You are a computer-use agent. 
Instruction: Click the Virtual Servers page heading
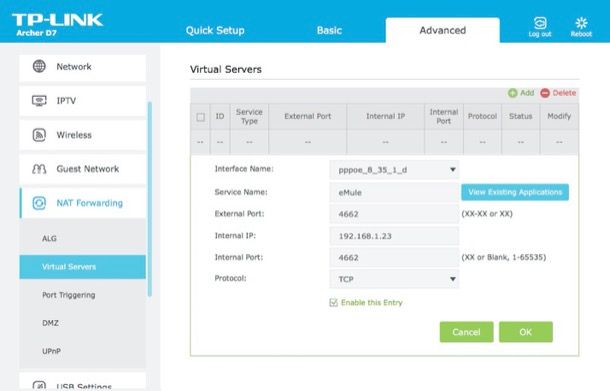(x=226, y=69)
